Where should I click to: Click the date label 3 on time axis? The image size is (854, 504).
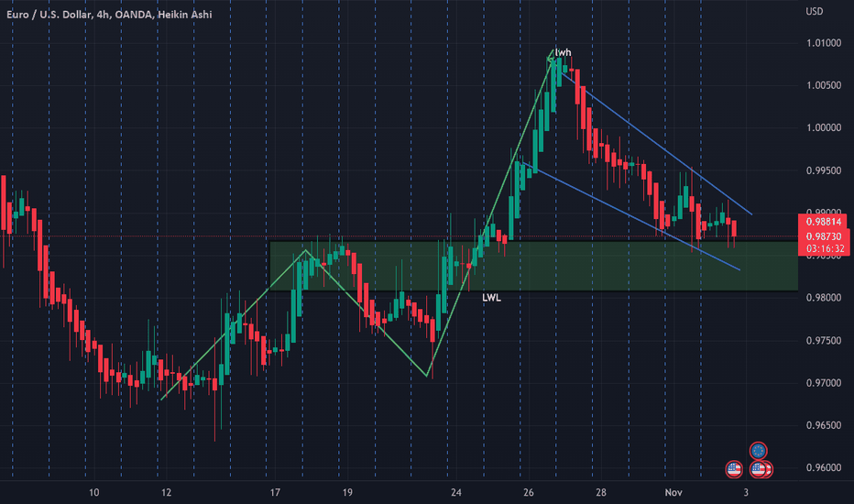click(746, 493)
